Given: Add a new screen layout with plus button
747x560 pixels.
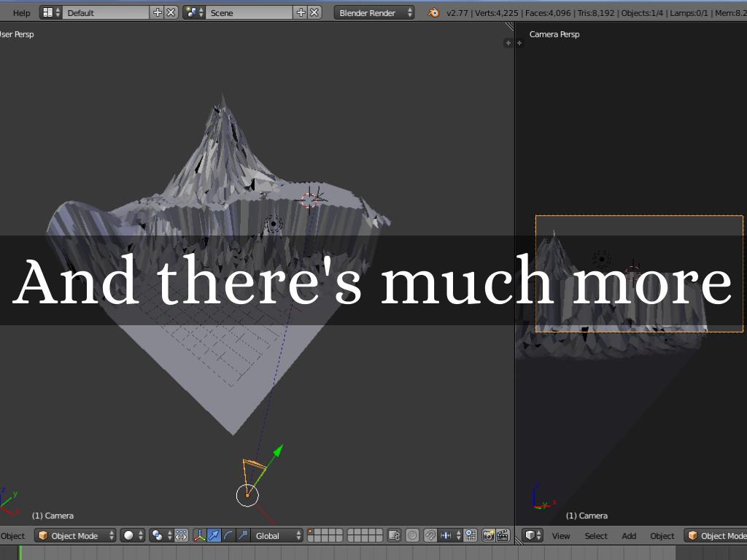Looking at the screenshot, I should tap(157, 12).
